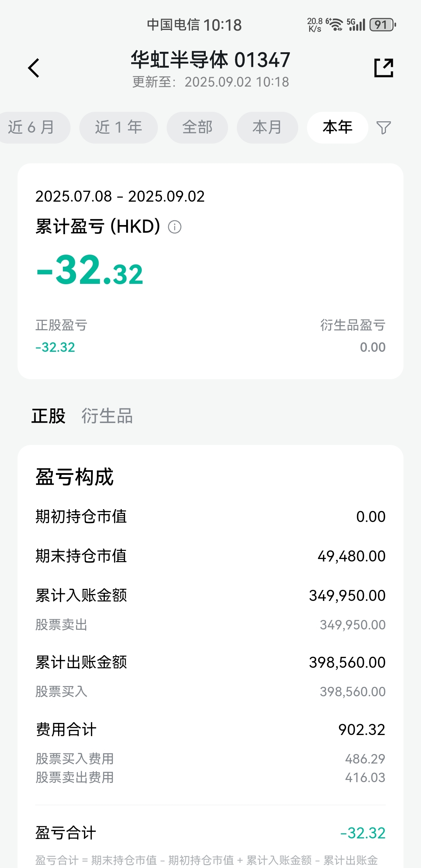
Task: Tap the date range 2025.07.08 - 2025.09.02
Action: 120,197
